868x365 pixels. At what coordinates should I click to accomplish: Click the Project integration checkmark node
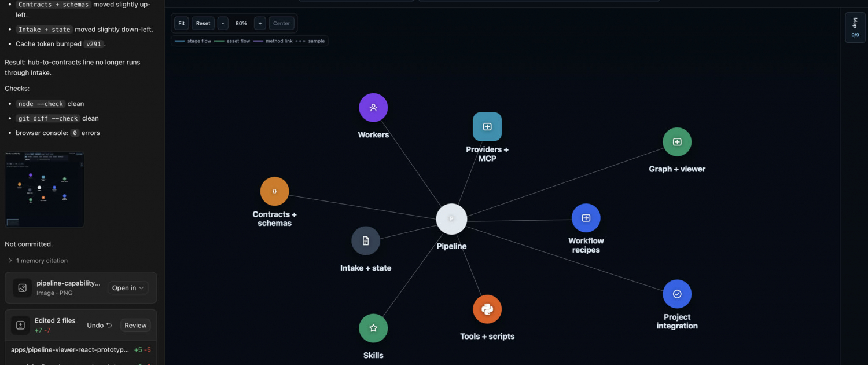point(677,294)
